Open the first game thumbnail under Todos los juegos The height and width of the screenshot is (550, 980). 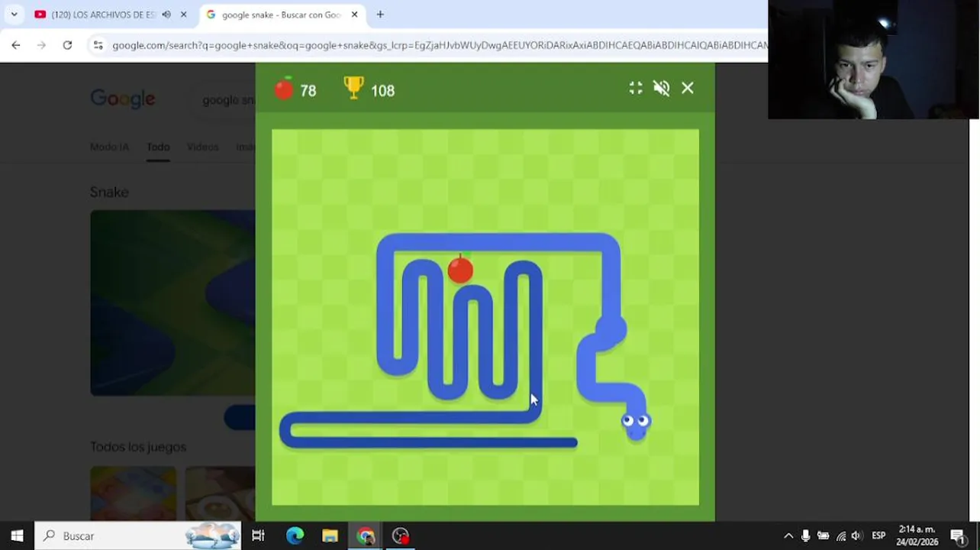click(x=133, y=493)
